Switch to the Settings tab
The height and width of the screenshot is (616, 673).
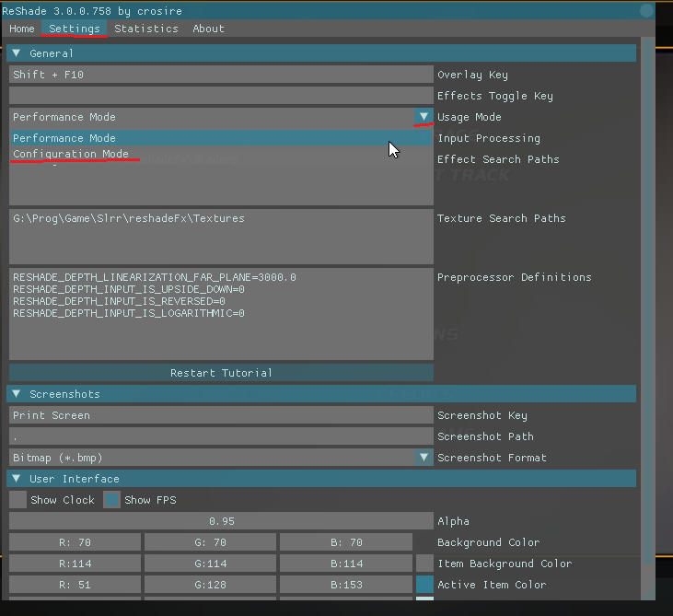(75, 29)
